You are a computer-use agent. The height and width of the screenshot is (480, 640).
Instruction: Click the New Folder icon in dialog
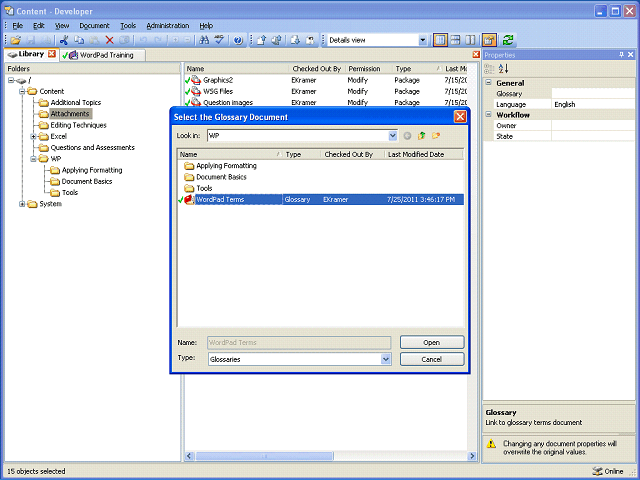click(436, 136)
